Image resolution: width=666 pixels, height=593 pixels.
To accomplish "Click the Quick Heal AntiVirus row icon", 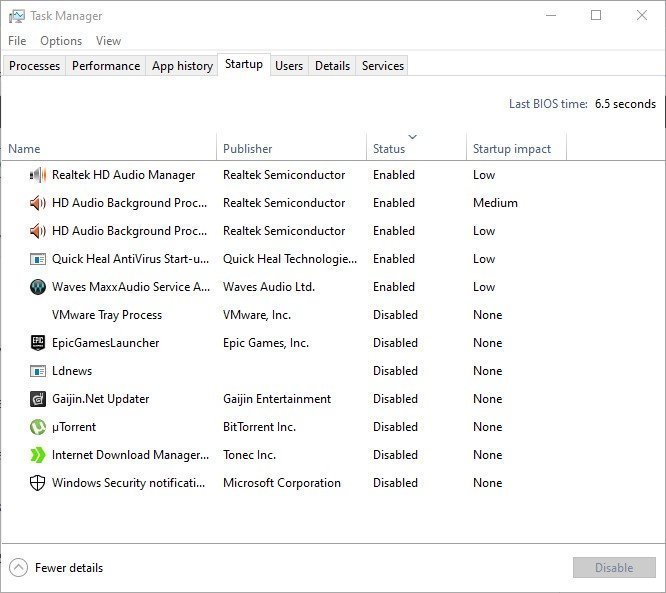I will click(38, 259).
